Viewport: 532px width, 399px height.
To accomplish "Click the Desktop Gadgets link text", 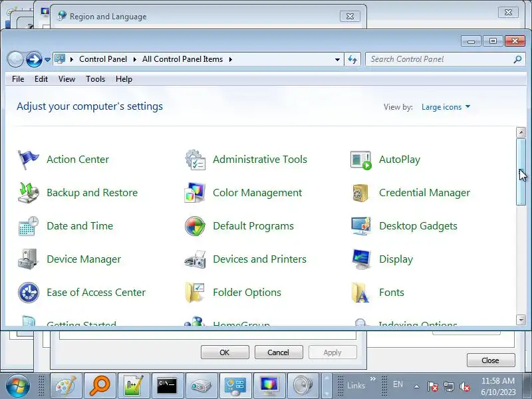I will pos(418,226).
